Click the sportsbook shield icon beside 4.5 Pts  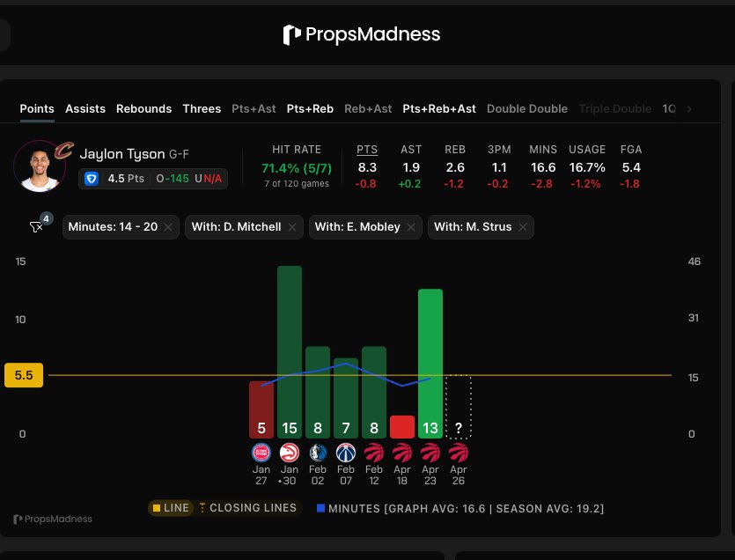(92, 179)
